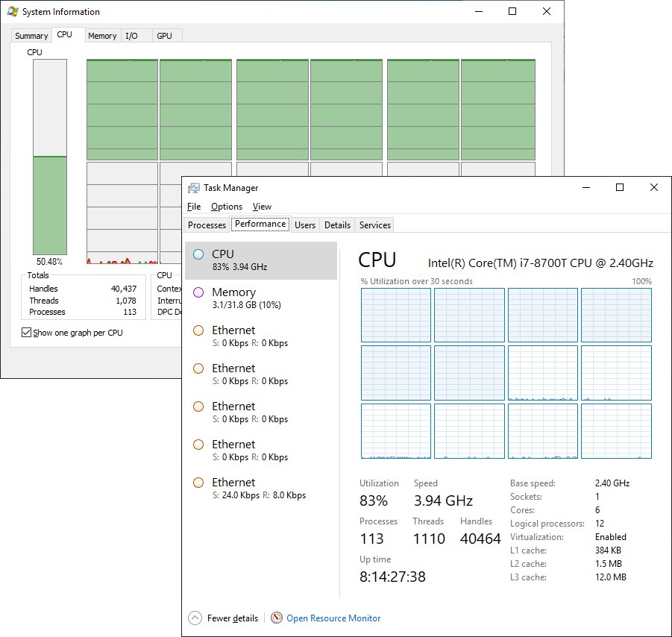
Task: Select the Memory circle icon in sidebar
Action: pos(198,292)
